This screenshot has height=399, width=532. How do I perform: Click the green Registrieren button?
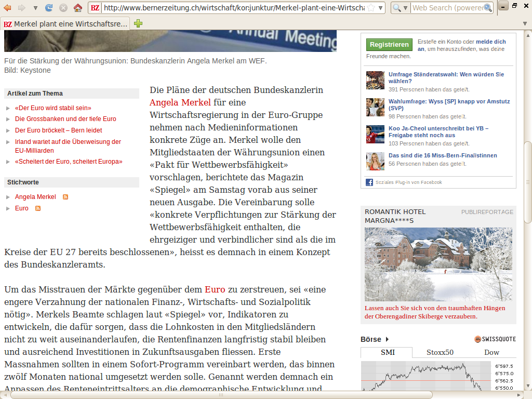coord(389,45)
